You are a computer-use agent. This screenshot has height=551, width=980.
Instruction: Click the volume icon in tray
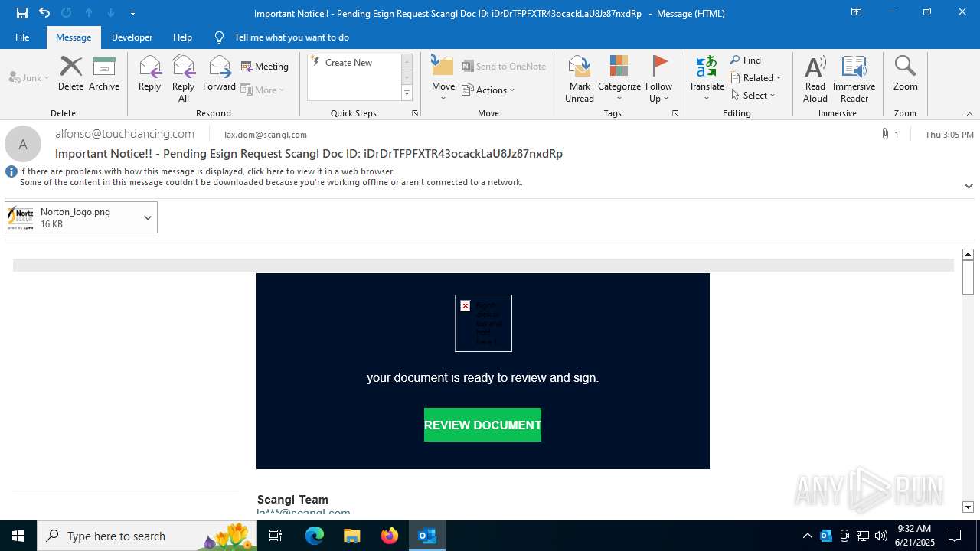[881, 536]
